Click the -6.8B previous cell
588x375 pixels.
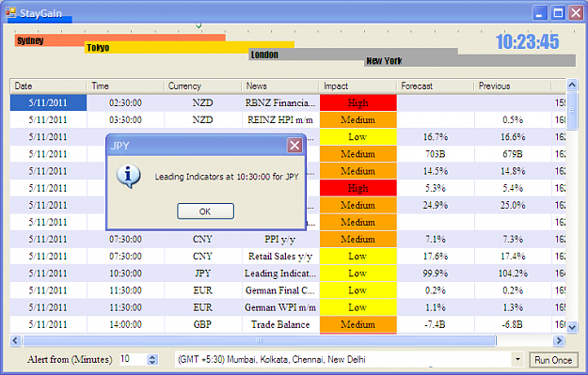click(x=513, y=324)
